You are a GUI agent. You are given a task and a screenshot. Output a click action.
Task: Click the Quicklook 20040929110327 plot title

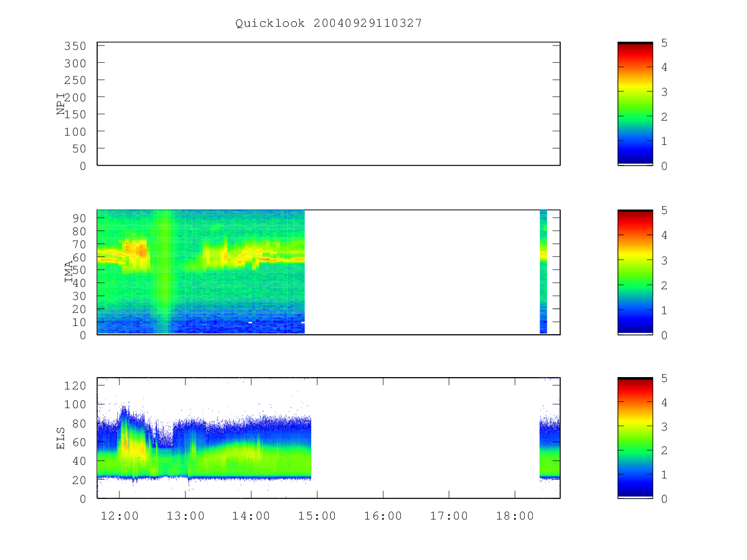(329, 23)
